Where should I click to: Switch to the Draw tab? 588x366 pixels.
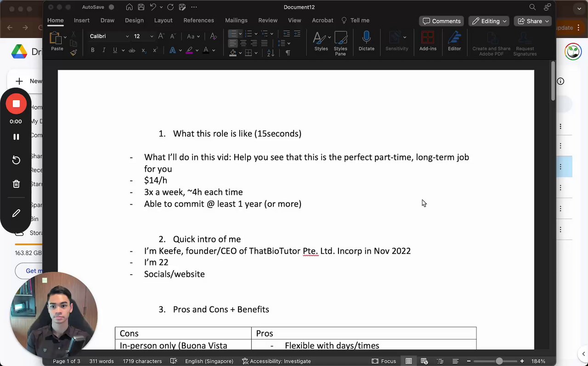pyautogui.click(x=107, y=20)
